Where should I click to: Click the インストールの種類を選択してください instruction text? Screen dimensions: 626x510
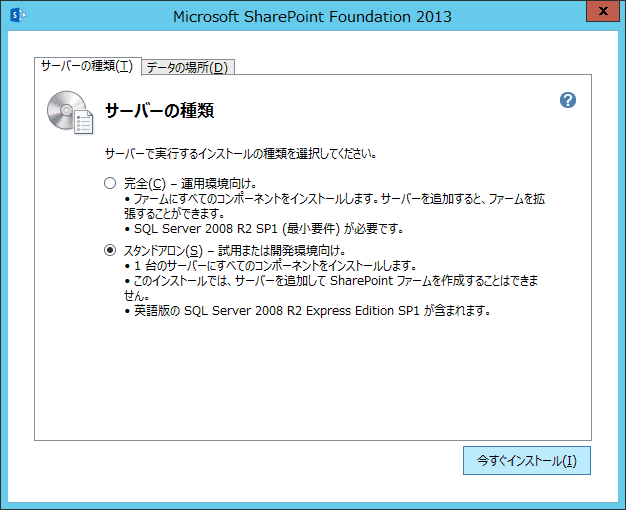pyautogui.click(x=240, y=154)
